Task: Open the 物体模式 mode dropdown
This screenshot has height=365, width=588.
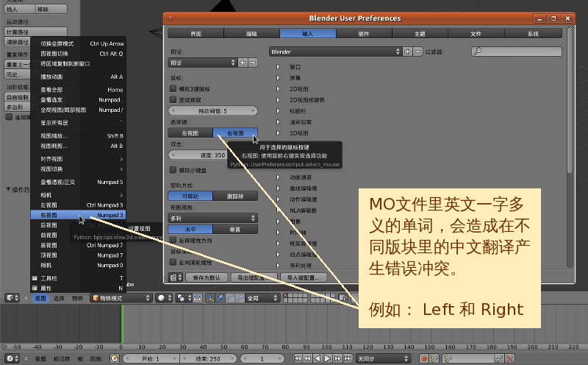Action: (121, 298)
